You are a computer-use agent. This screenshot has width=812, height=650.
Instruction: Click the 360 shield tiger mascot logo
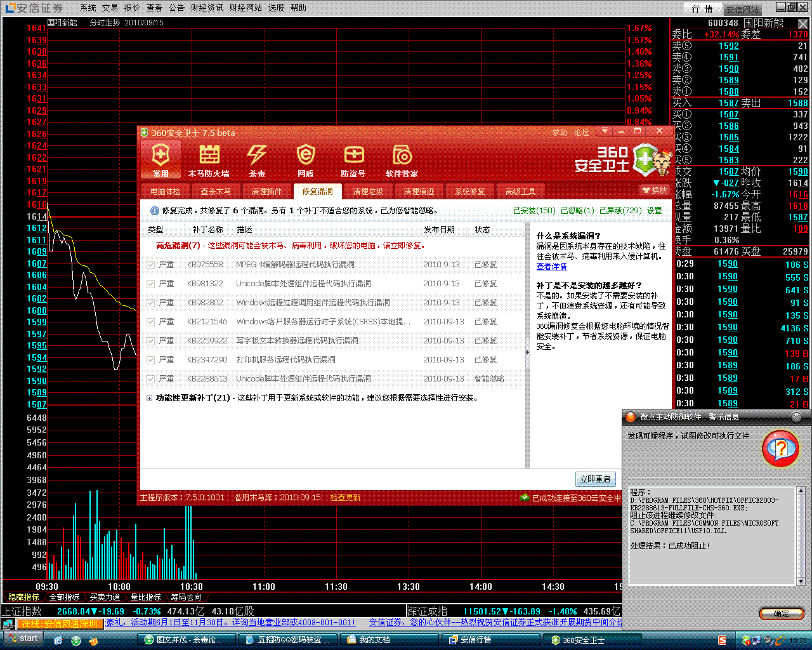coord(653,161)
